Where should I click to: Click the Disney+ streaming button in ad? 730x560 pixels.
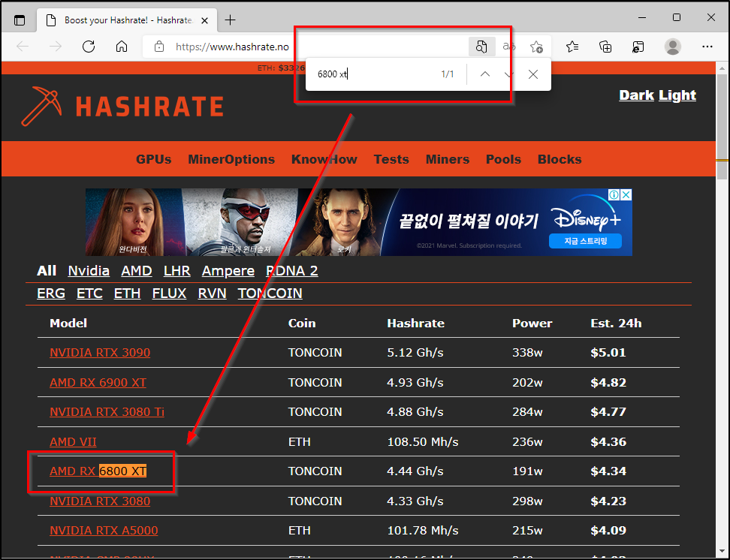tap(585, 241)
